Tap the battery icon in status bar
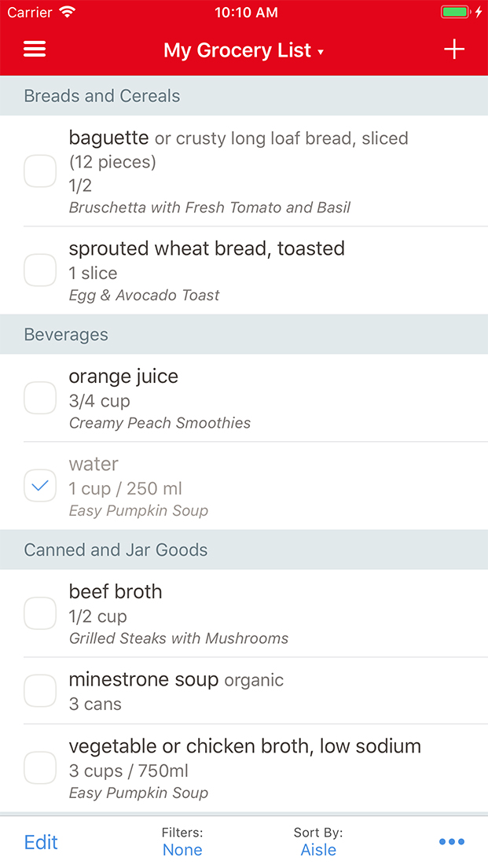Viewport: 488px width, 868px height. point(455,13)
